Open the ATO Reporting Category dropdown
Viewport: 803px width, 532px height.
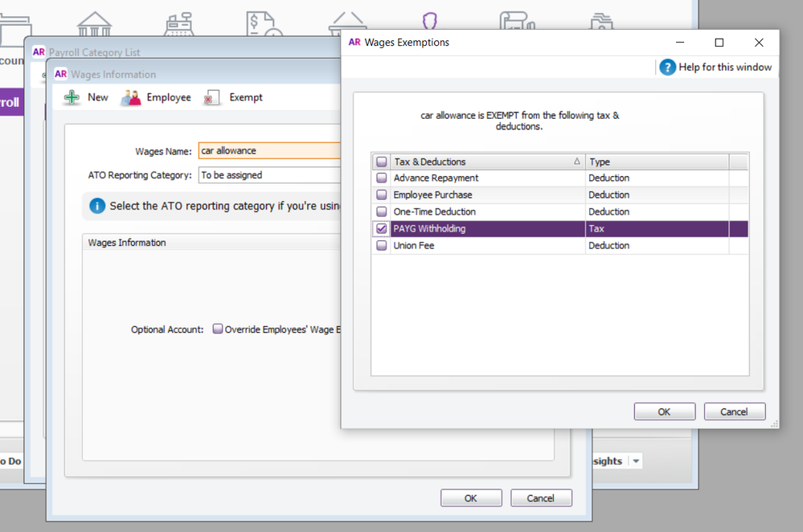[x=269, y=175]
